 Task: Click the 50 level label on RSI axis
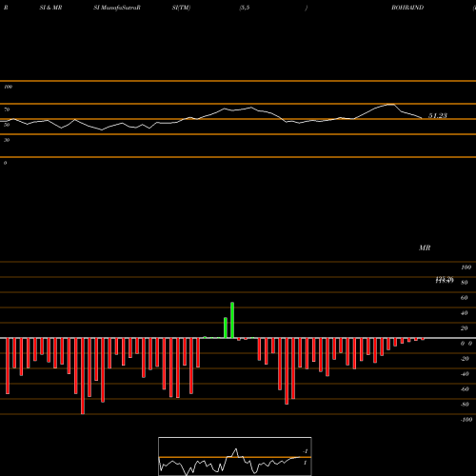(x=7, y=125)
